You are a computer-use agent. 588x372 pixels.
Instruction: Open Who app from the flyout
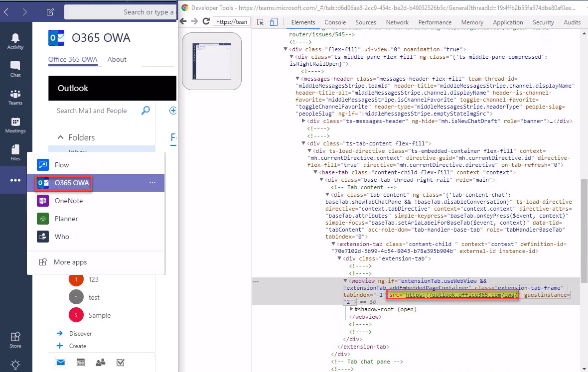pos(96,237)
